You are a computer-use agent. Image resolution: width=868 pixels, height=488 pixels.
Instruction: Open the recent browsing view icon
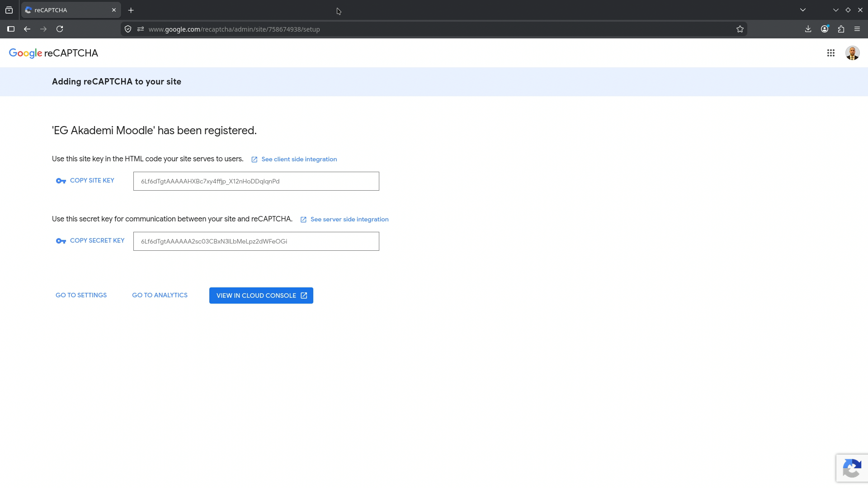[x=9, y=10]
